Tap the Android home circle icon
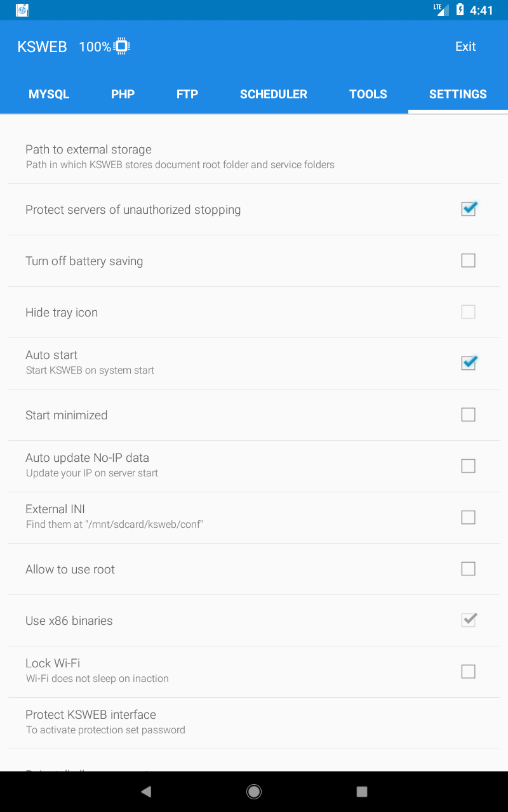This screenshot has width=508, height=812. tap(254, 791)
